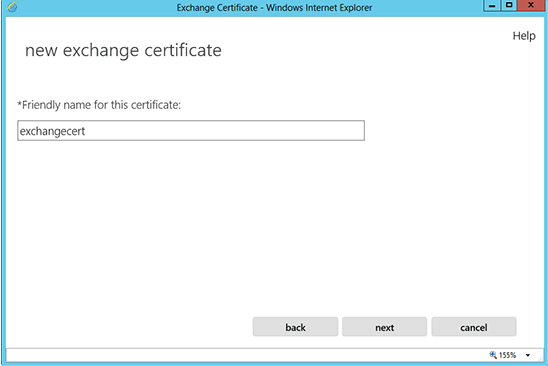Click the 155% zoom level text
548x366 pixels.
507,355
